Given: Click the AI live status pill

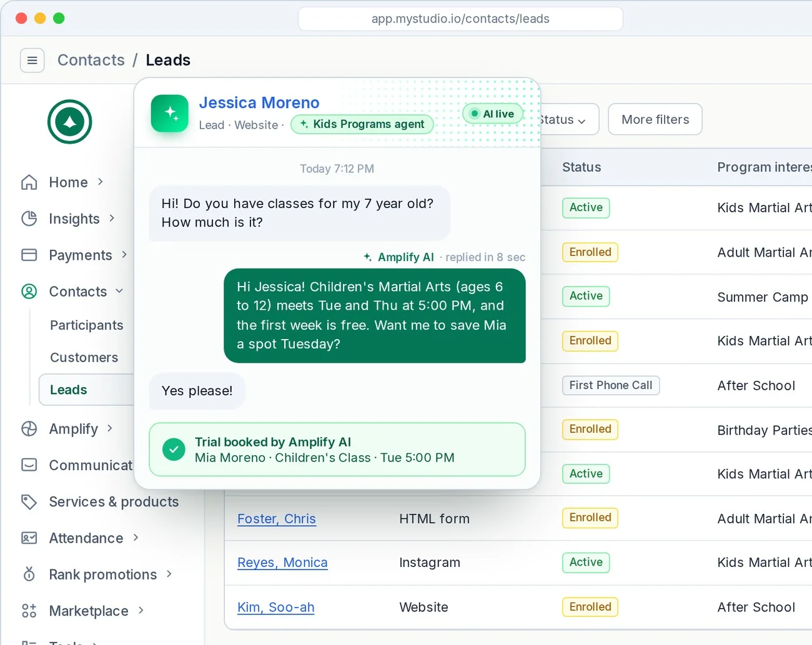Looking at the screenshot, I should (x=493, y=114).
